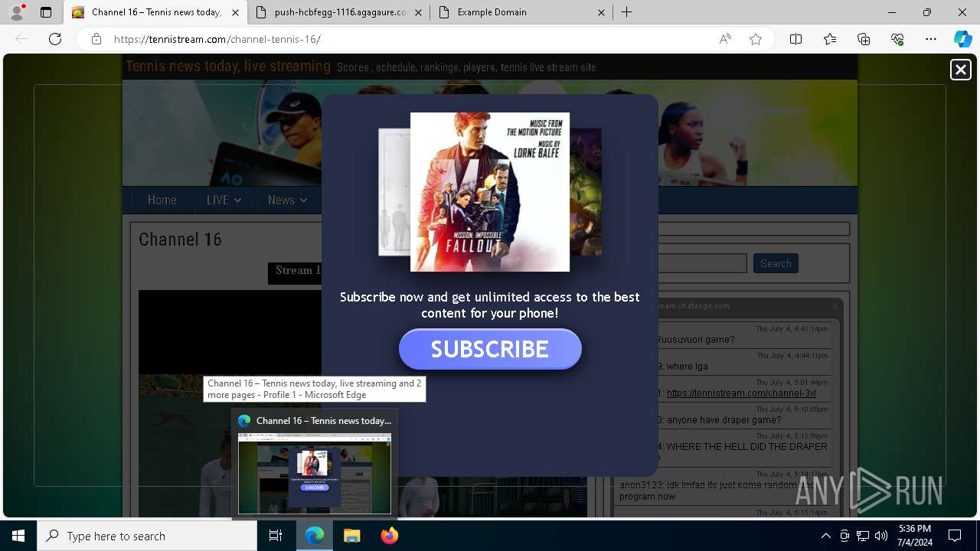Click the Mission Impossible Fallout cover
This screenshot has height=551, width=980.
[x=490, y=192]
